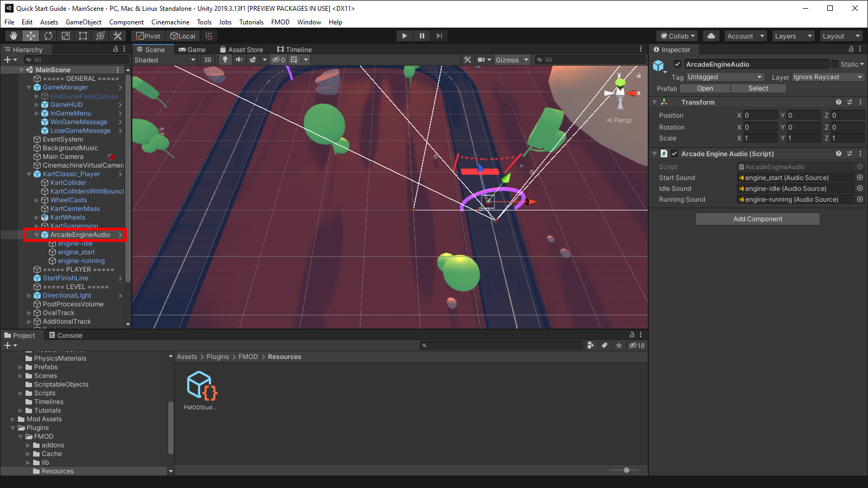Open Shaded draw mode dropdown
868x488 pixels.
(165, 60)
